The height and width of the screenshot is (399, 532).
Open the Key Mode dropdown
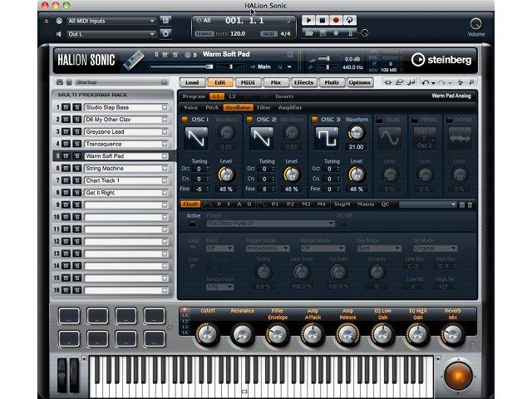click(x=379, y=249)
